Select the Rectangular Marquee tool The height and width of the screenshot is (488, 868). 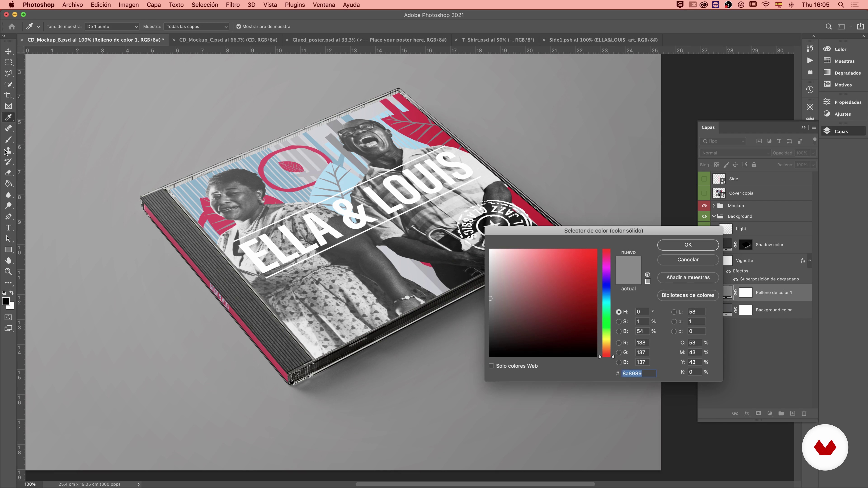(8, 63)
